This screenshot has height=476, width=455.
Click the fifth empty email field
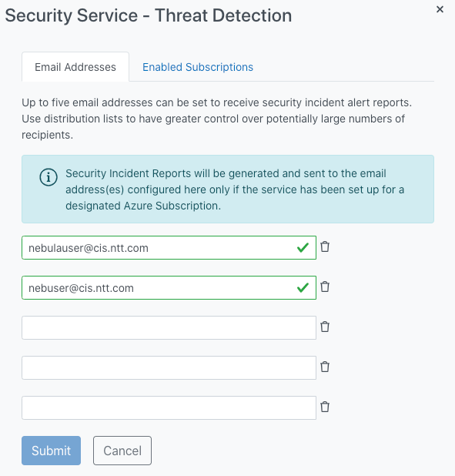coord(169,408)
